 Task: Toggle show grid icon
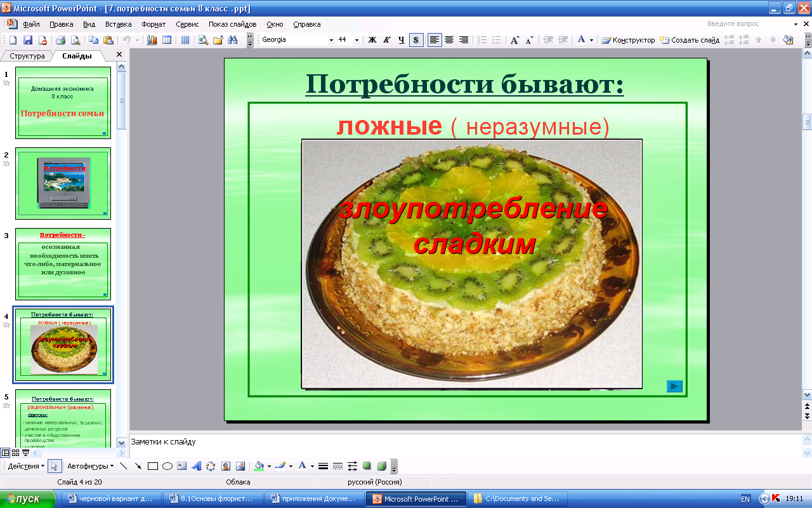(x=185, y=40)
